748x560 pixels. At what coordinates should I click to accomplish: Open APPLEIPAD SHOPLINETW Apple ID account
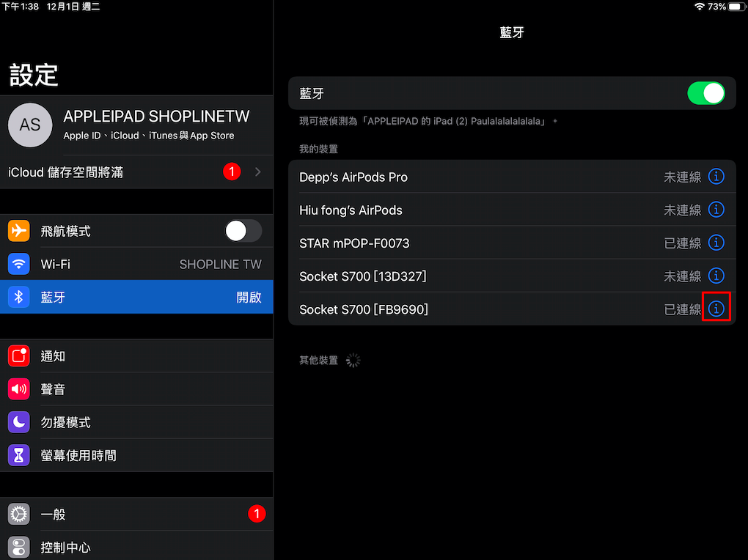pyautogui.click(x=136, y=125)
